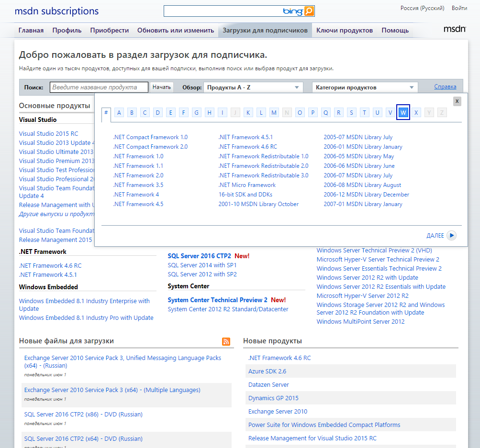
Task: Click the Россия (Русский) locale link
Action: pos(423,8)
